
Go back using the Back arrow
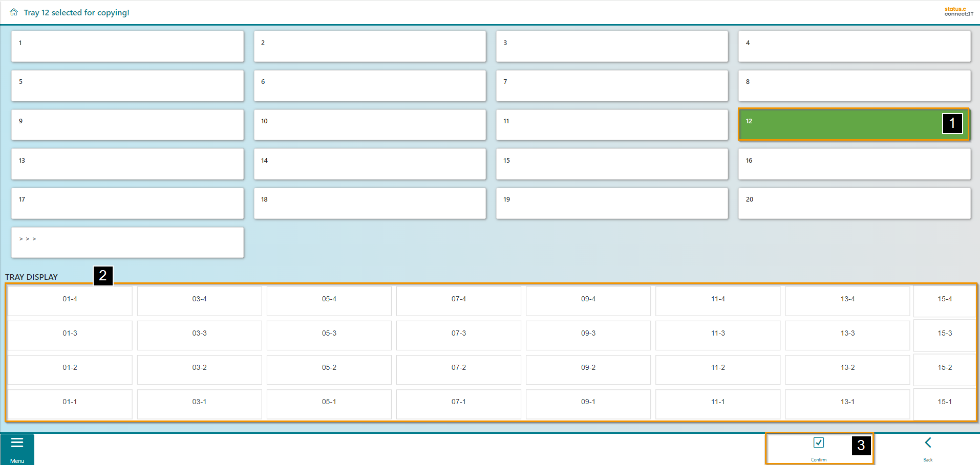pyautogui.click(x=928, y=443)
